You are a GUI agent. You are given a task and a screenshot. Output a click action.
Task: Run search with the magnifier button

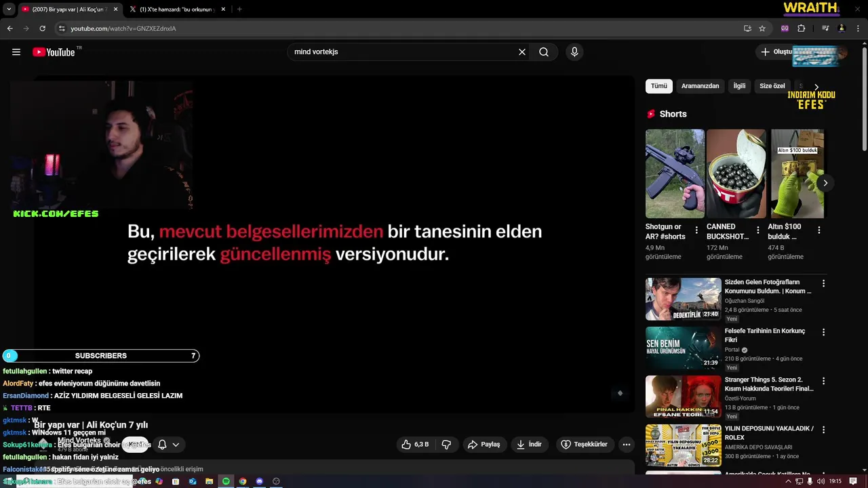[544, 52]
